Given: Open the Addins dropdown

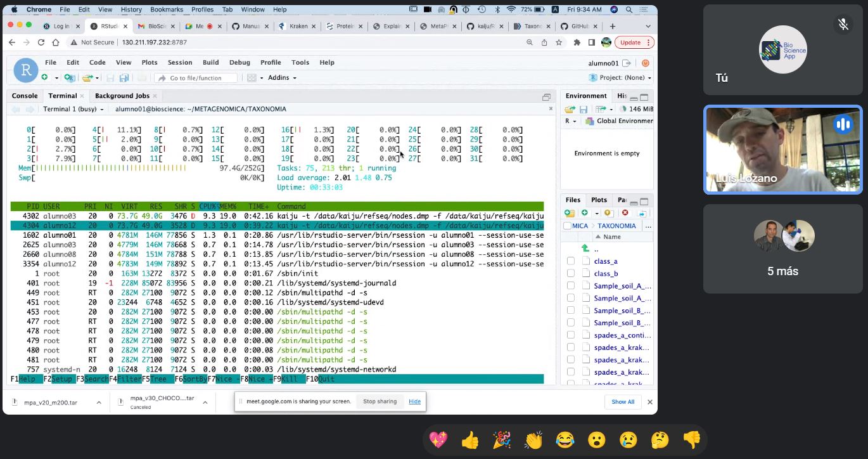Looking at the screenshot, I should (x=282, y=77).
